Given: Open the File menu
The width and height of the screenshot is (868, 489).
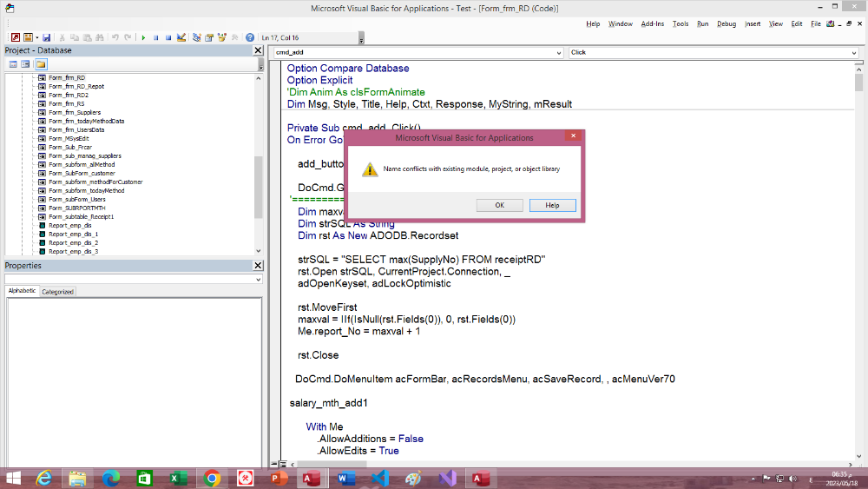Looking at the screenshot, I should [815, 23].
